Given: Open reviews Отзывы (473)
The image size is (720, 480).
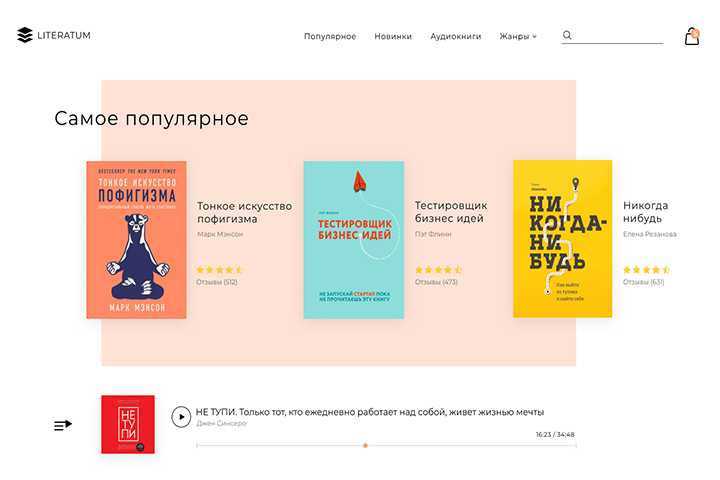Looking at the screenshot, I should coord(436,282).
